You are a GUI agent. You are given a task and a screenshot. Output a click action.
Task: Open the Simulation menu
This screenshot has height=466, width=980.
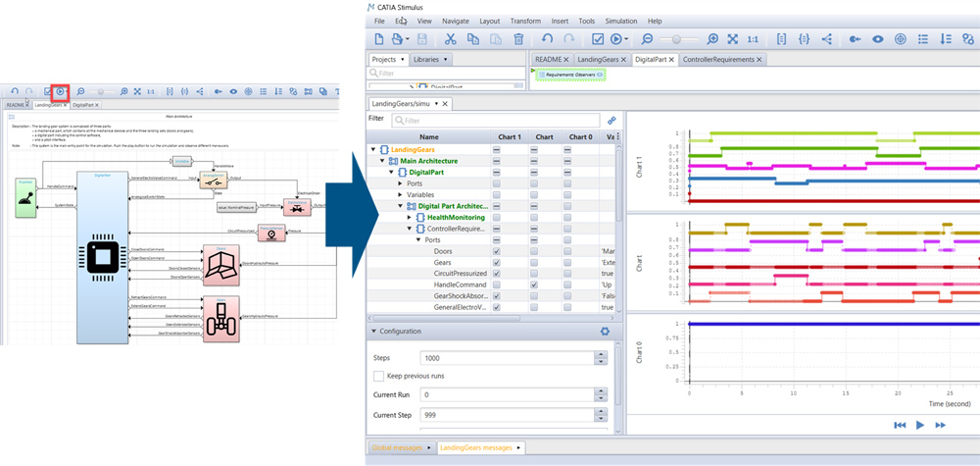tap(621, 21)
